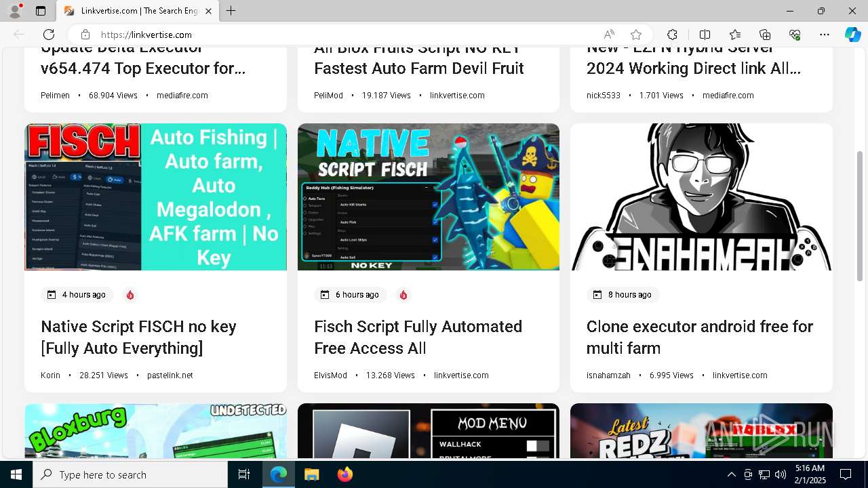The width and height of the screenshot is (868, 488).
Task: Open the Collections panel
Action: click(x=765, y=35)
